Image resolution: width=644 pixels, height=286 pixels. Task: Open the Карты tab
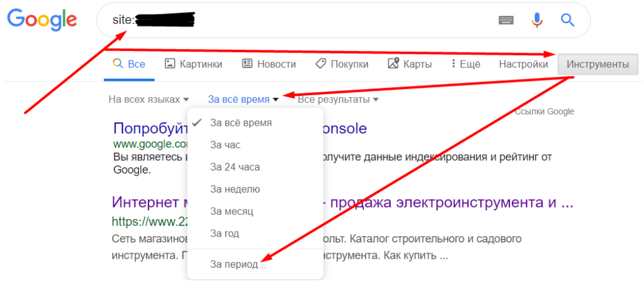click(x=410, y=64)
